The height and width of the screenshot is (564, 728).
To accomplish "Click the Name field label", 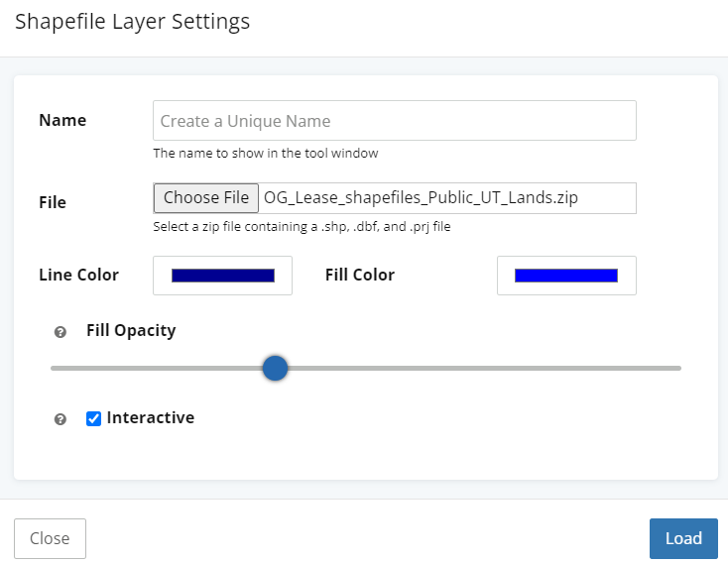I will click(x=62, y=121).
